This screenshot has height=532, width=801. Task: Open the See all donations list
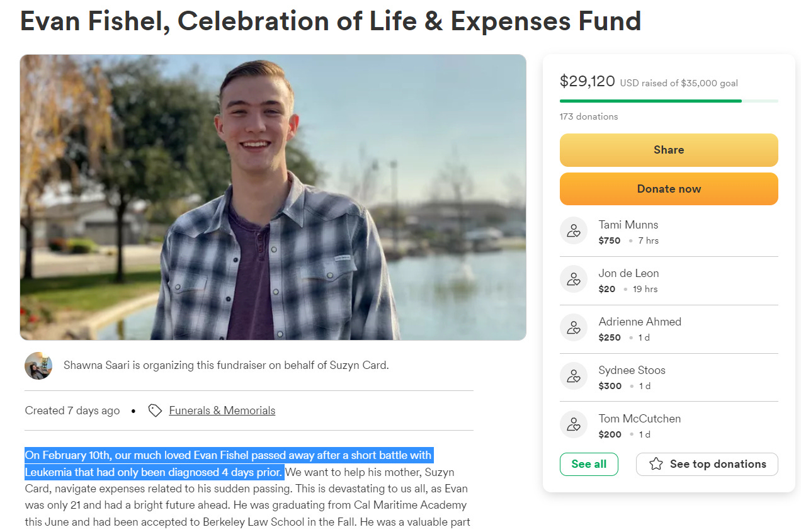tap(589, 464)
